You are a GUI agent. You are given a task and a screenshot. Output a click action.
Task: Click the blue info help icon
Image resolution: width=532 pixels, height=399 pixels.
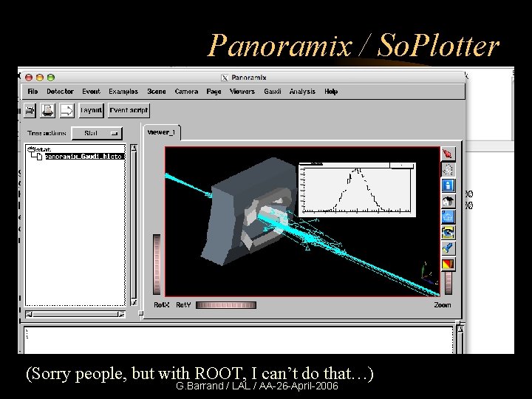448,185
